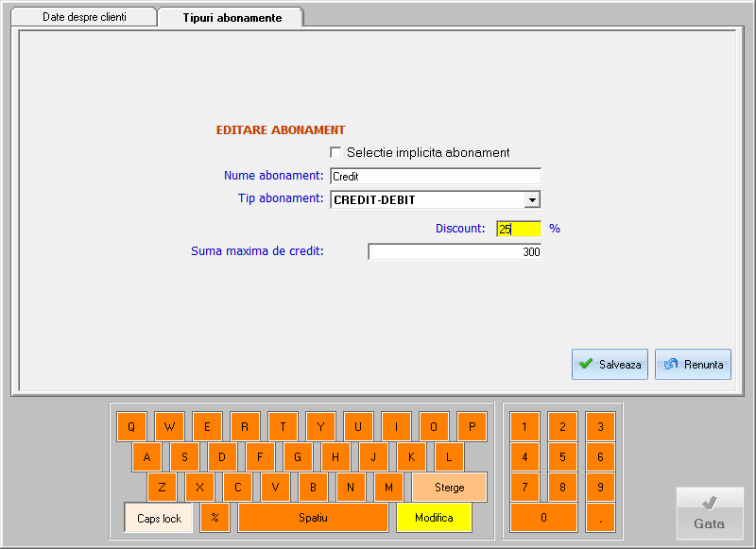Click the Gata button

(x=710, y=513)
